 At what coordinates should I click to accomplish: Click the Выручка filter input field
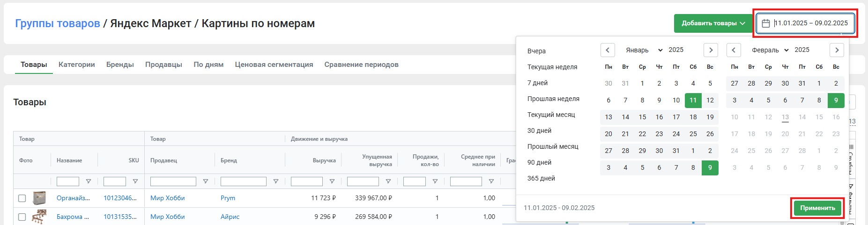coord(307,181)
